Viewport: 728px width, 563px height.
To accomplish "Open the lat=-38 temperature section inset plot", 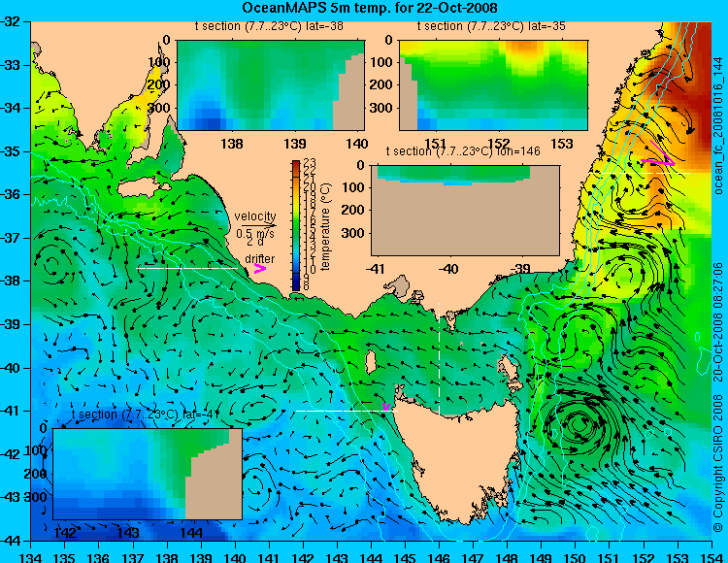I will pos(271,85).
